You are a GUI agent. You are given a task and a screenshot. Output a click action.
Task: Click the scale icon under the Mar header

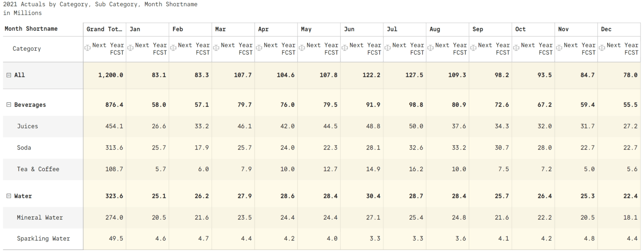tap(216, 48)
